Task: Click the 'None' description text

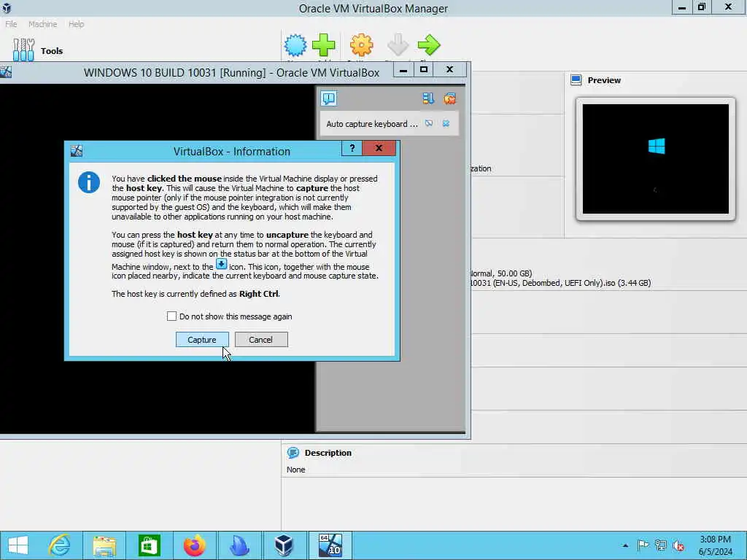Action: 296,470
